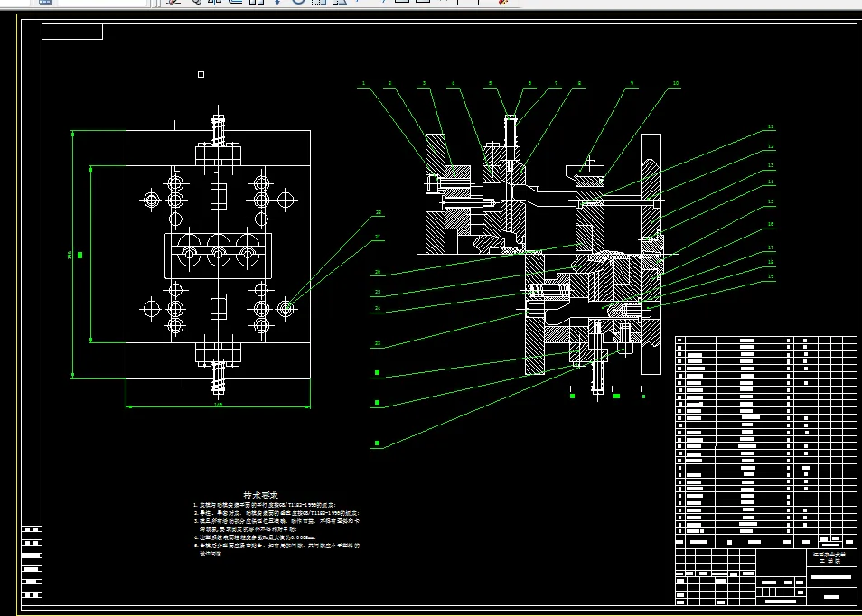Select part callout number 5
The height and width of the screenshot is (616, 862).
click(x=490, y=83)
